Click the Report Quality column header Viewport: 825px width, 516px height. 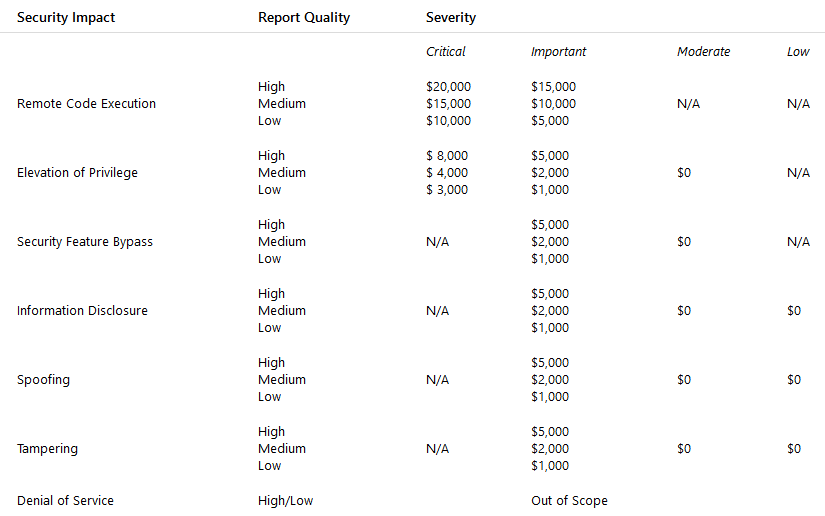click(x=304, y=17)
